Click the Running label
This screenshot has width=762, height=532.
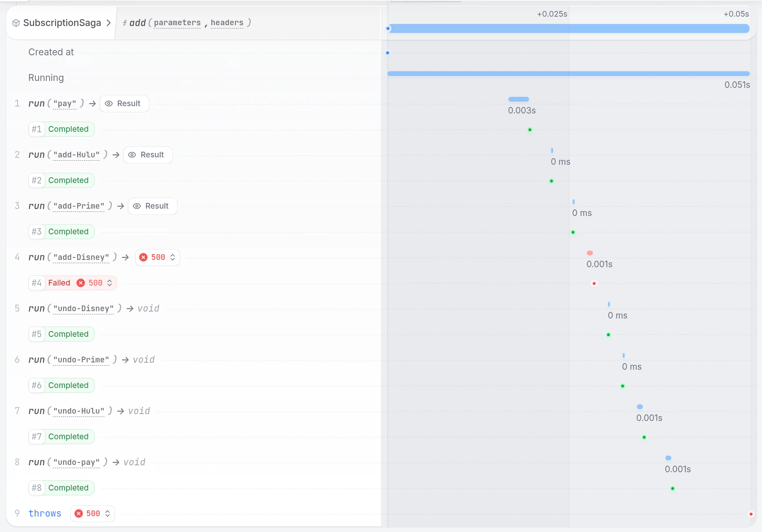pyautogui.click(x=46, y=78)
